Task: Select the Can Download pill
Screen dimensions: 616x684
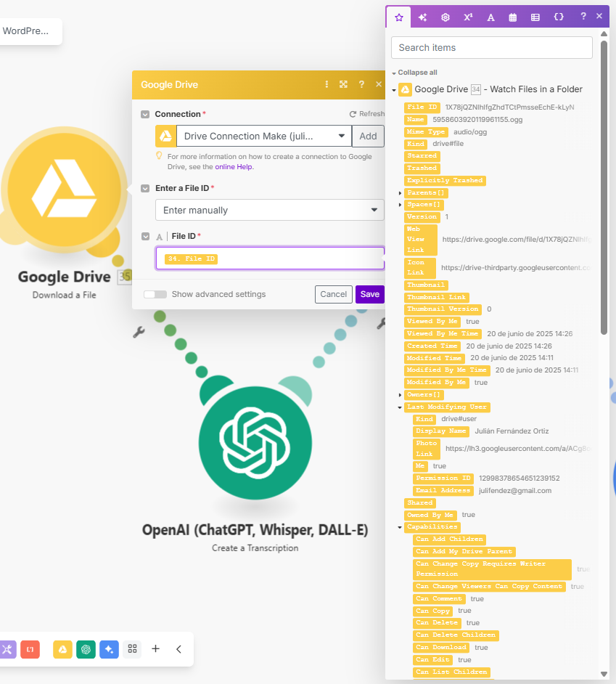Action: pos(441,648)
